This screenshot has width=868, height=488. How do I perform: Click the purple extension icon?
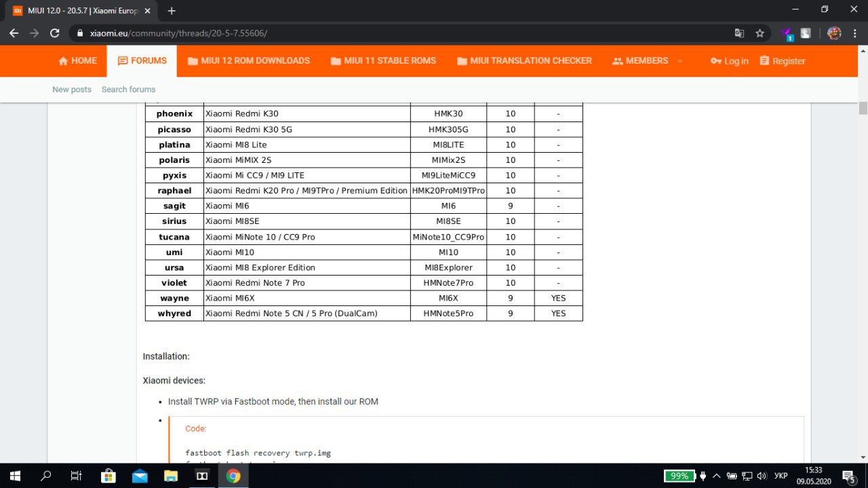[787, 33]
